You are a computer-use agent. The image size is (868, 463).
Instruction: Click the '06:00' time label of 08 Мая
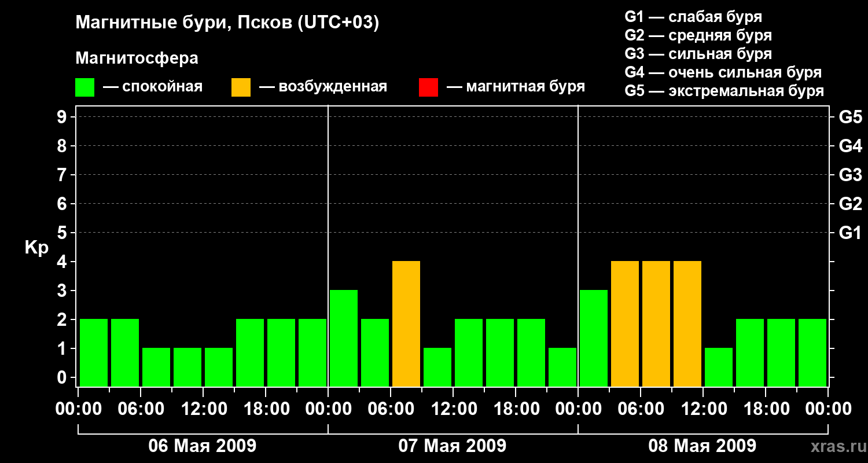641,409
